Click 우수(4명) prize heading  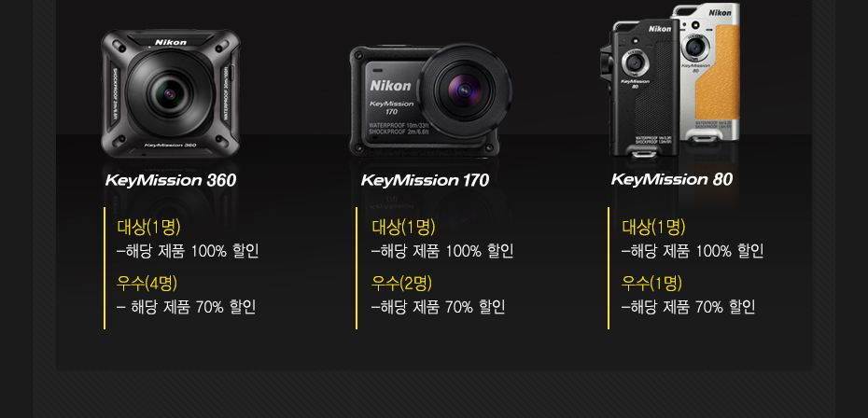[147, 284]
